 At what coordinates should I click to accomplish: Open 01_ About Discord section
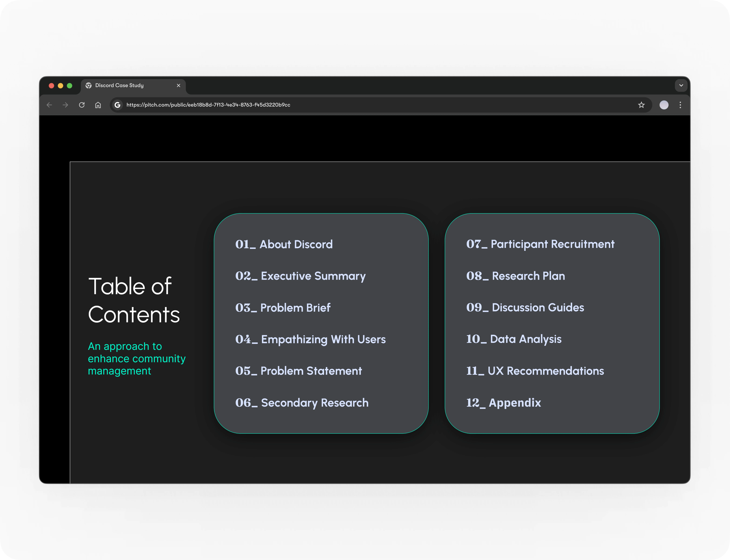[x=284, y=244]
